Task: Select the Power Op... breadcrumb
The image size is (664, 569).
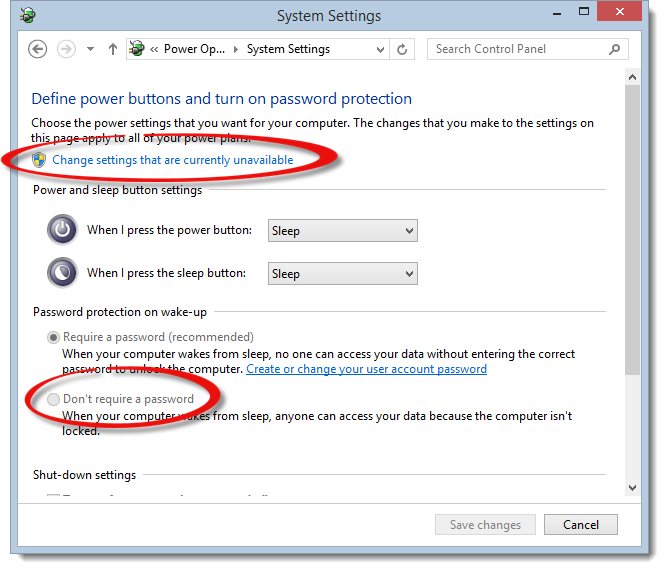Action: (x=194, y=49)
